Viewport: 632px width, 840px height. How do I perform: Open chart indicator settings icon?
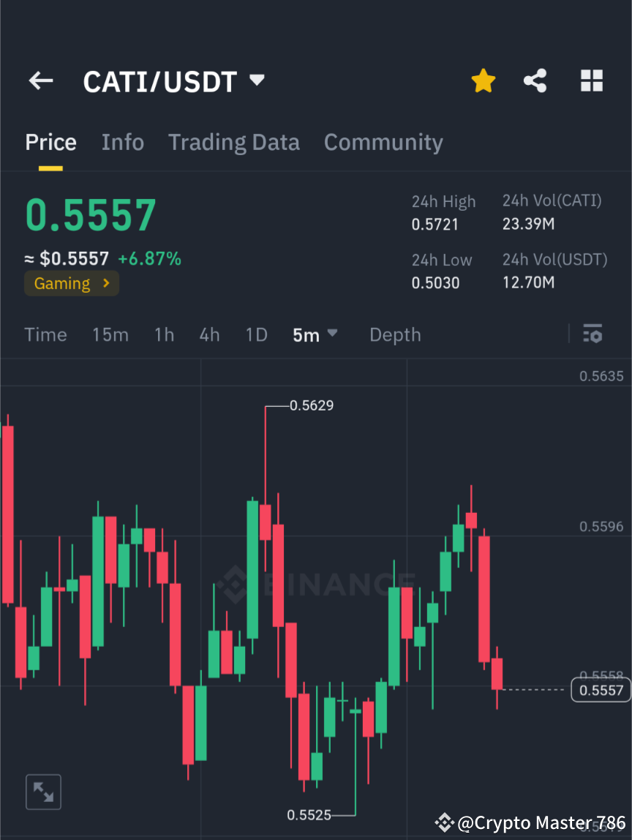tap(592, 334)
